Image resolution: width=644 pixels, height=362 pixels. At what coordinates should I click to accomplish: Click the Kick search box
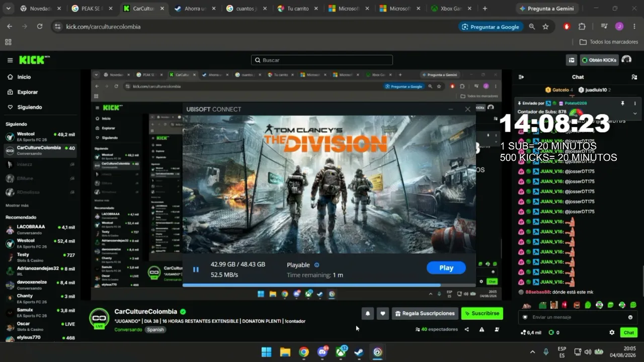tap(322, 60)
